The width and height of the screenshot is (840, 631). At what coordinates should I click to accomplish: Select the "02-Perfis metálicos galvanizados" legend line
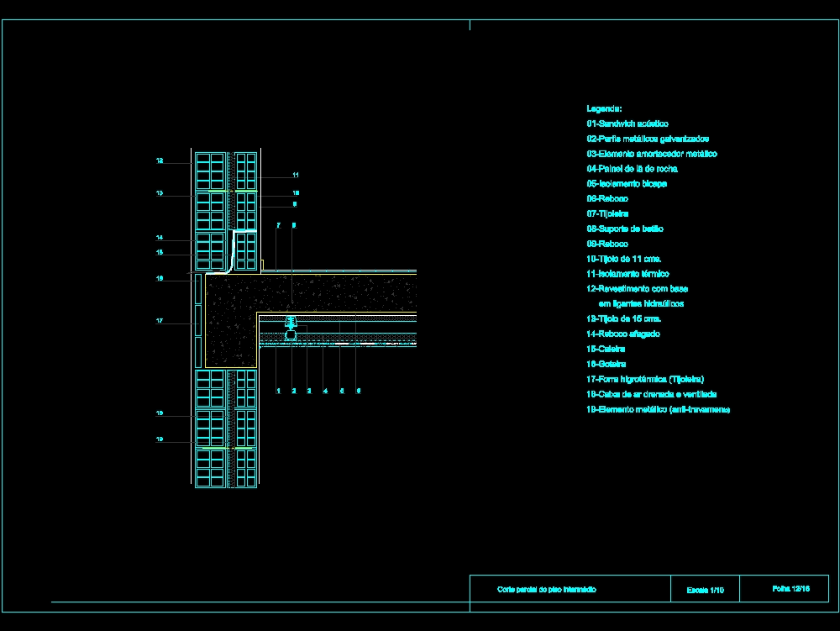[647, 139]
